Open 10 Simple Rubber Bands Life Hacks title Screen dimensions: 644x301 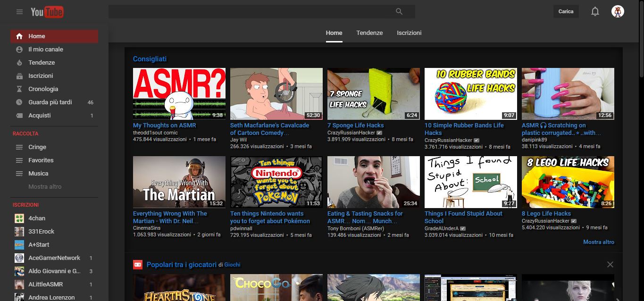[x=464, y=129]
